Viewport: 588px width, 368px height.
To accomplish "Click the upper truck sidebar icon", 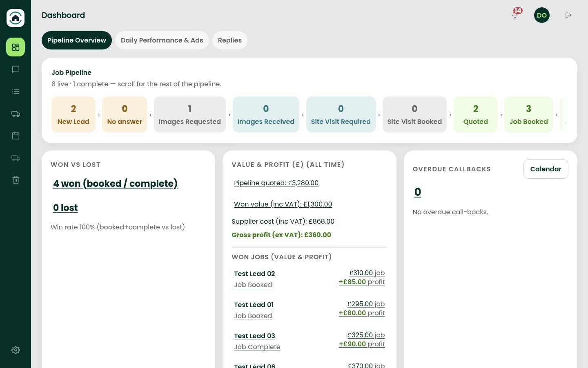I will click(16, 114).
